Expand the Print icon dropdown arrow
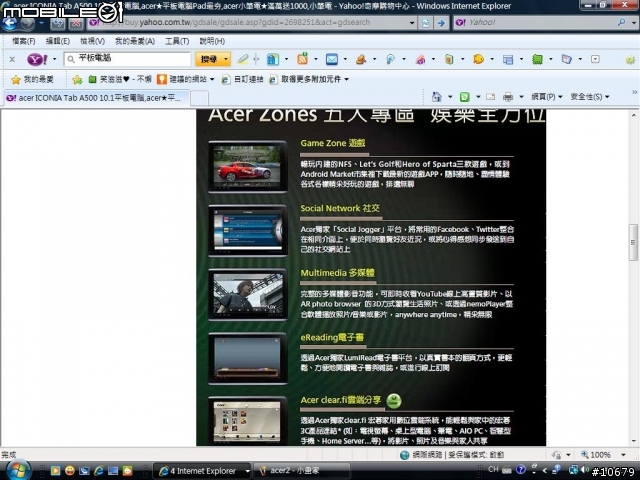 point(521,97)
